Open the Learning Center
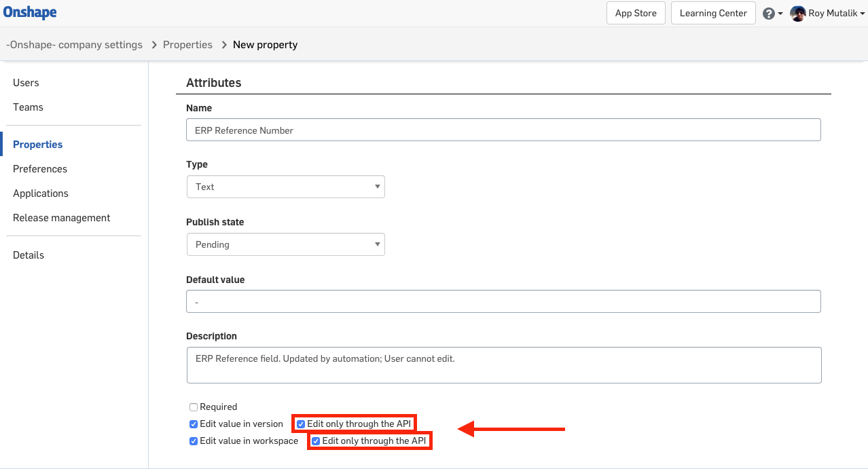Viewport: 868px width, 469px height. tap(713, 13)
